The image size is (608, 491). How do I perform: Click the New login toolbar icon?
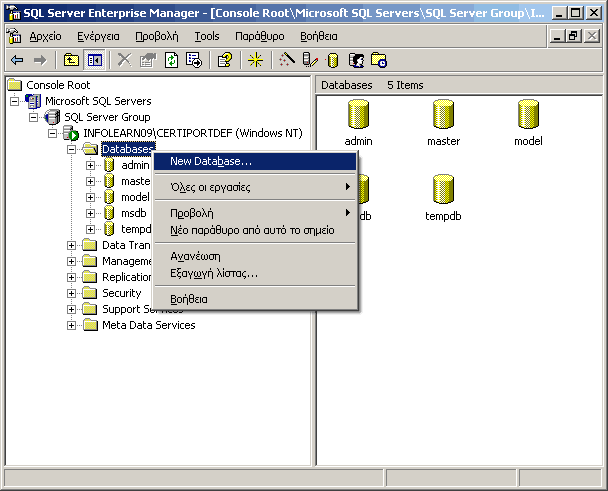pyautogui.click(x=356, y=60)
